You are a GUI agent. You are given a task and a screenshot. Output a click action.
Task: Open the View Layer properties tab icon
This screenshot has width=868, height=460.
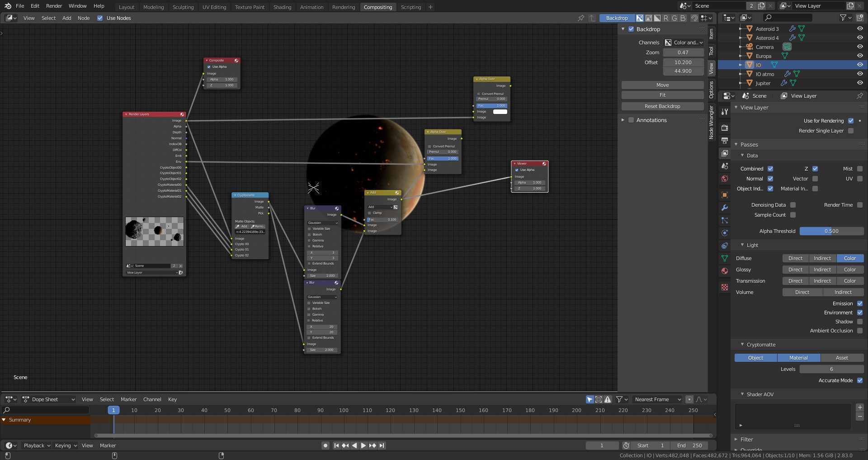[725, 153]
